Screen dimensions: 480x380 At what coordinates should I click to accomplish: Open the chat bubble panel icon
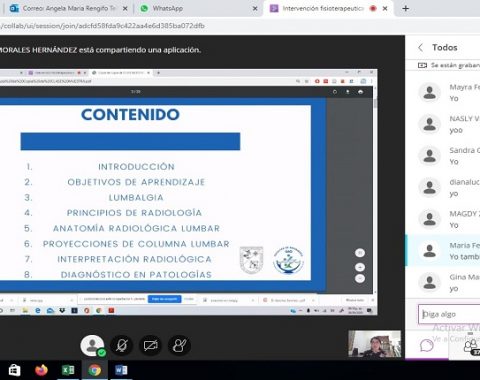click(427, 345)
